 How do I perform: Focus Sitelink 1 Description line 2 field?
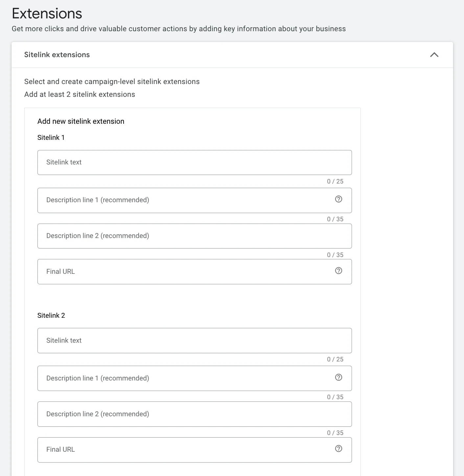195,236
